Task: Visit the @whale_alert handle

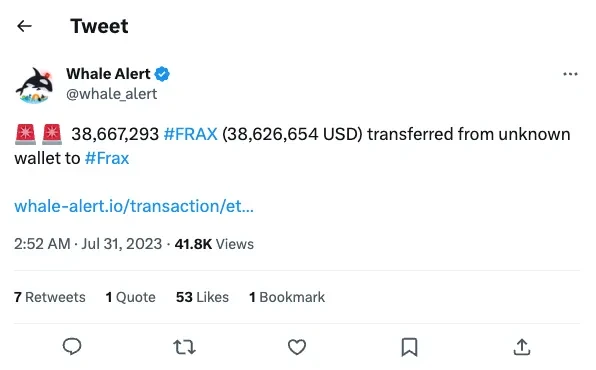Action: [x=111, y=94]
